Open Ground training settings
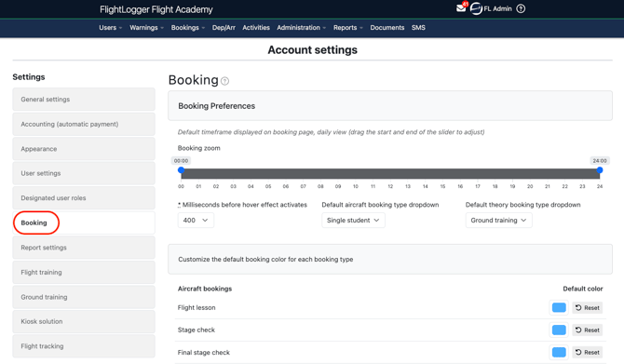624x364 pixels. click(x=84, y=297)
